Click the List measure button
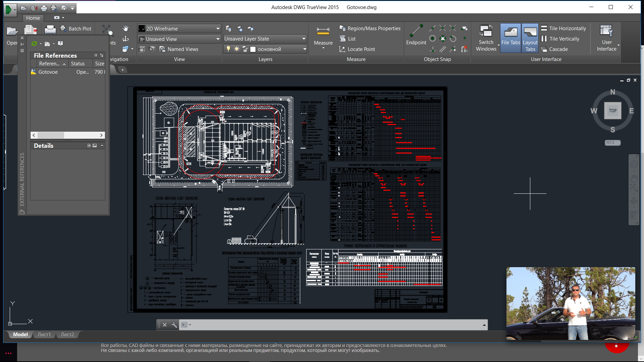Viewport: 644px width, 362px height. [352, 39]
